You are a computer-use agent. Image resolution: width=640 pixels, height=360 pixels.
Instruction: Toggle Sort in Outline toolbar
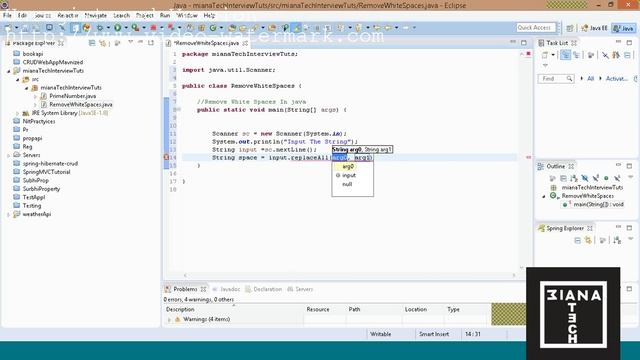click(574, 178)
